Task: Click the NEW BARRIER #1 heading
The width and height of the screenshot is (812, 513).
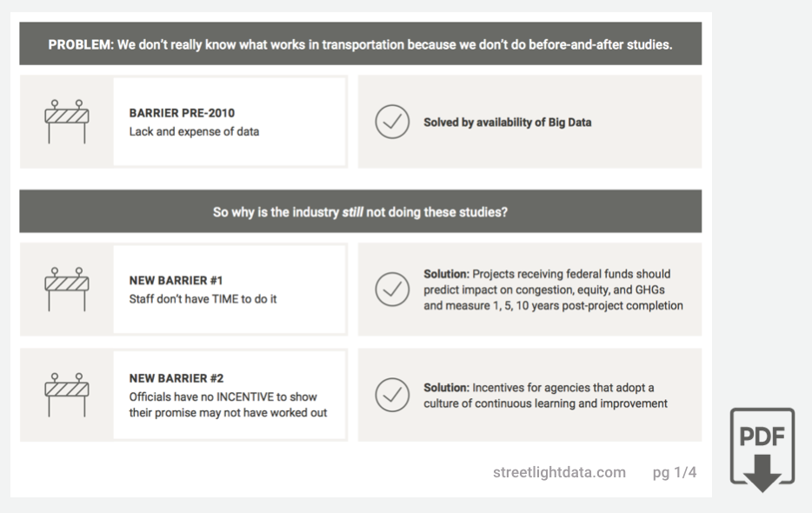Action: (x=176, y=280)
